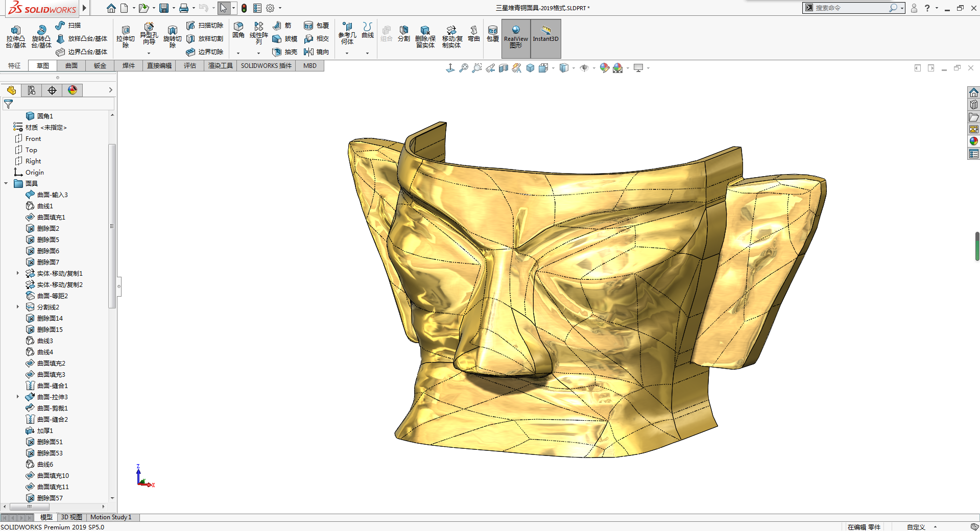Open the 参考几何体 reference geometry tool

tap(347, 34)
